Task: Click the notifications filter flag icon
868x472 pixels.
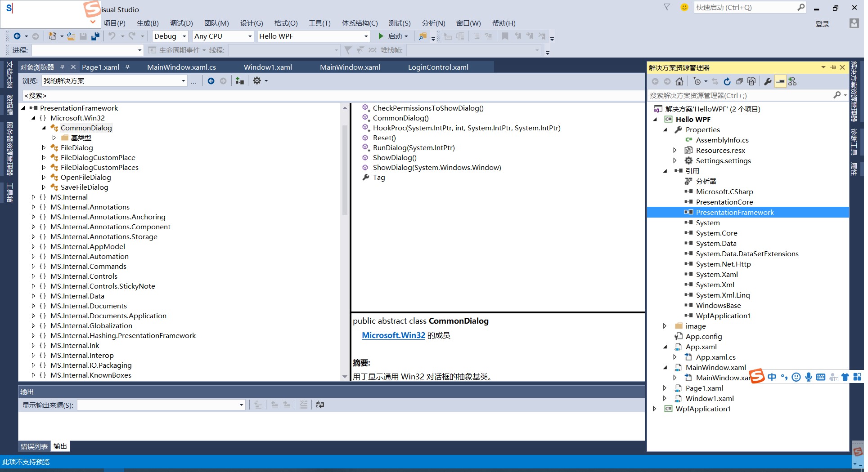Action: point(667,7)
